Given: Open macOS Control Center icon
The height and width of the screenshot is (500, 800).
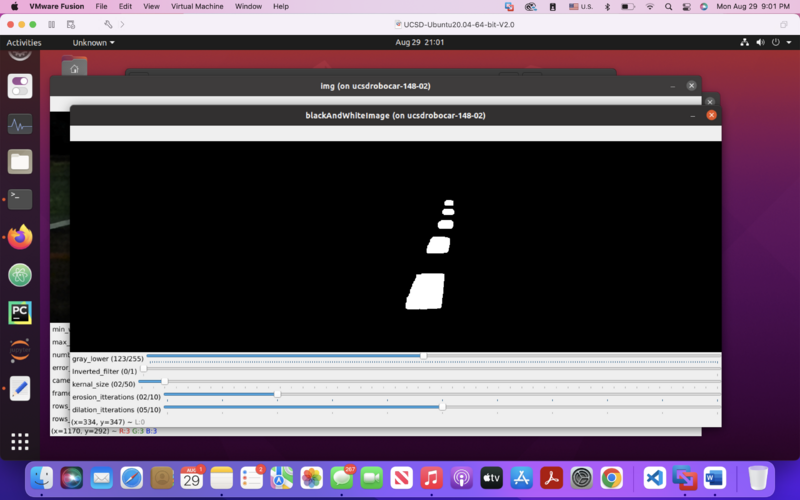Looking at the screenshot, I should pos(687,7).
